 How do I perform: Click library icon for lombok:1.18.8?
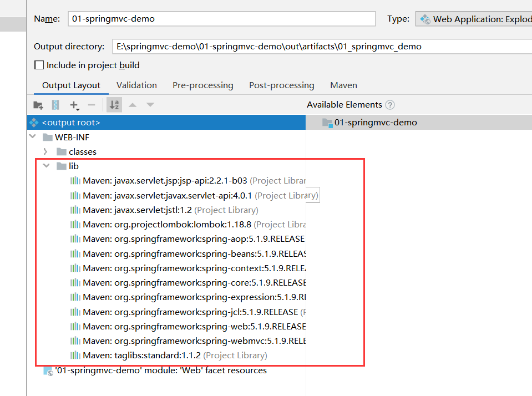[75, 224]
